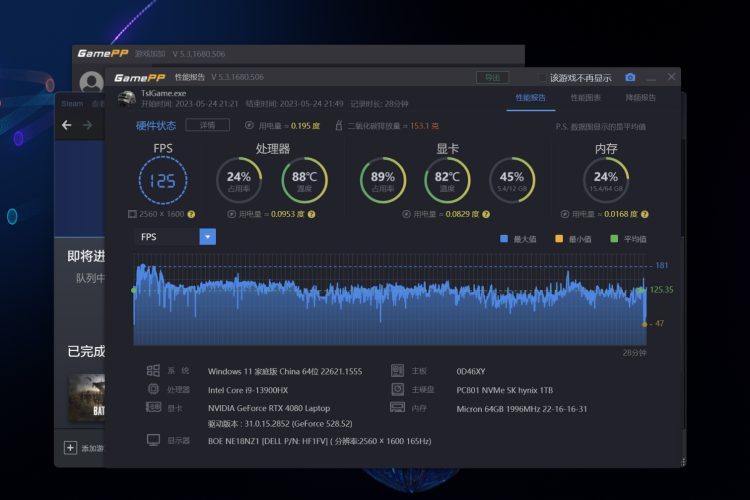Click the resolution 2560 × 1600 icon
This screenshot has width=750, height=500.
point(132,214)
